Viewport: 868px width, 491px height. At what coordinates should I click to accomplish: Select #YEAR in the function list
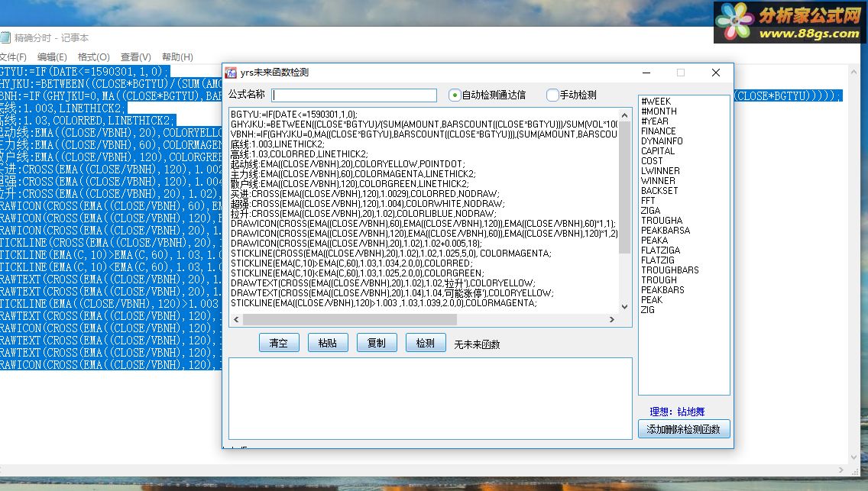click(x=655, y=121)
